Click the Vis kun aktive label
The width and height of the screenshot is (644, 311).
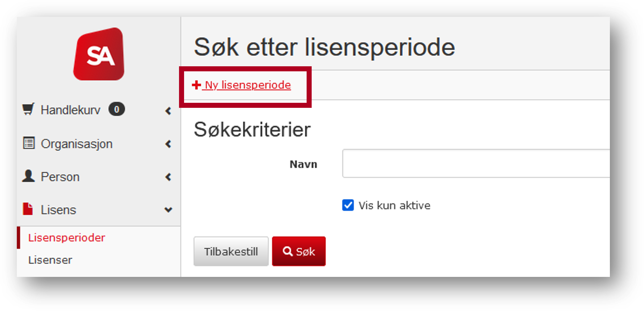[394, 206]
